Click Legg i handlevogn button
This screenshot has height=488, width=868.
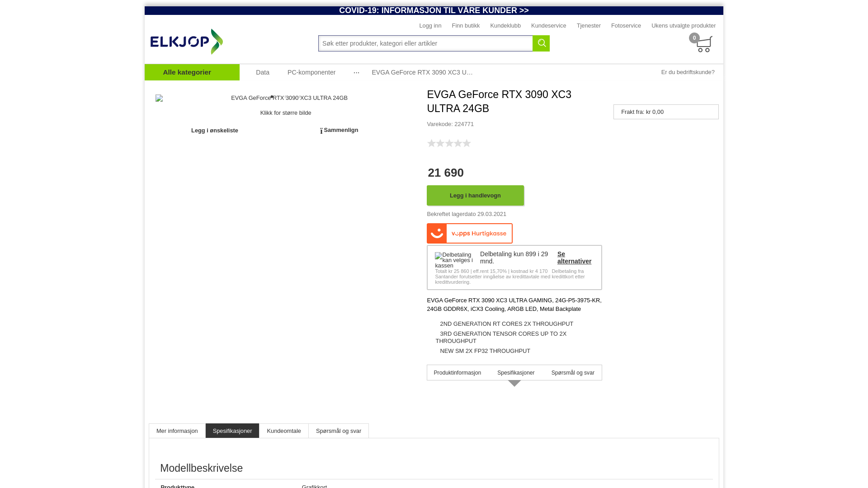[475, 196]
